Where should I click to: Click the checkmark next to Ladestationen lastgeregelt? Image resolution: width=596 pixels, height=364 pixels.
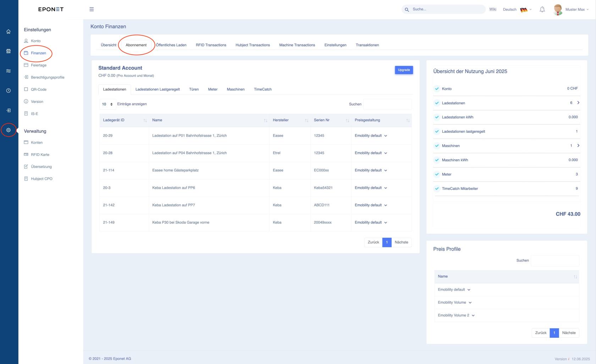[437, 131]
